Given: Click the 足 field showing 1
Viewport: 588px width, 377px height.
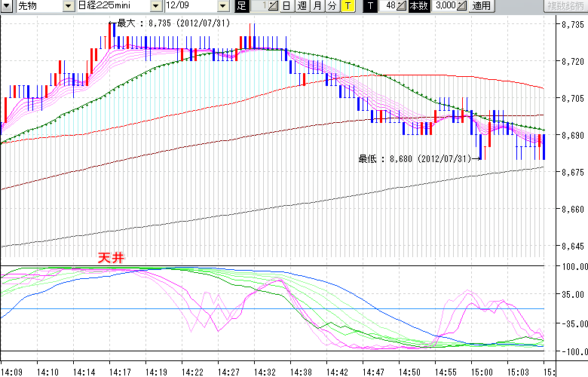Looking at the screenshot, I should pyautogui.click(x=259, y=5).
